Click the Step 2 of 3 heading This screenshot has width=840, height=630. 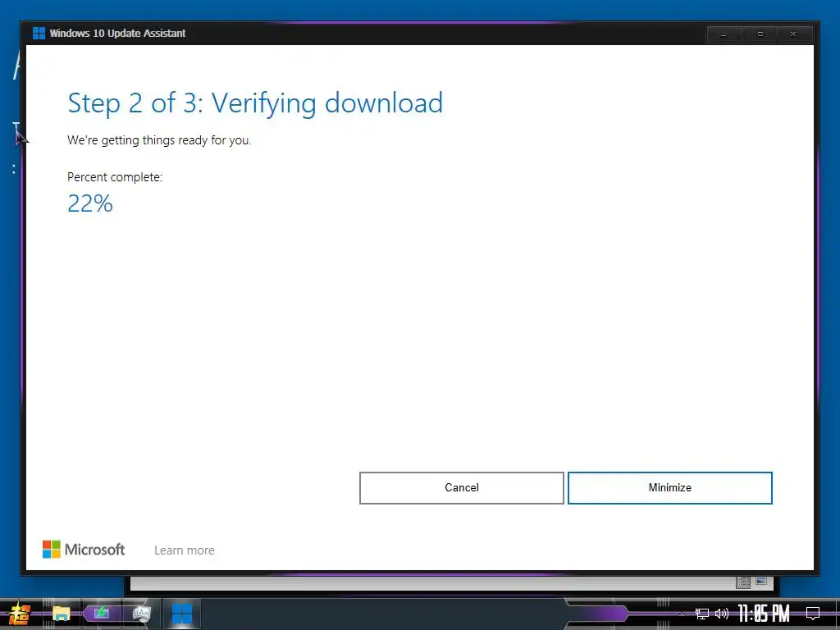coord(255,103)
